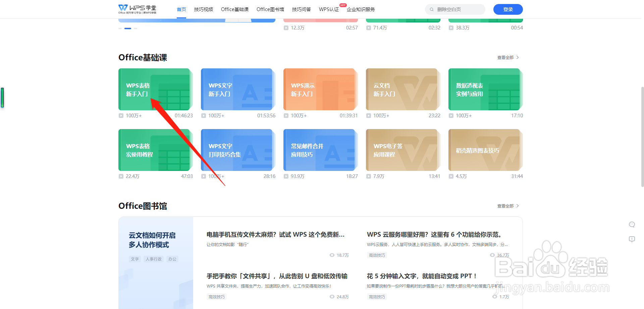644x309 pixels.
Task: Select the first carousel indicator dot
Action: 120,28
